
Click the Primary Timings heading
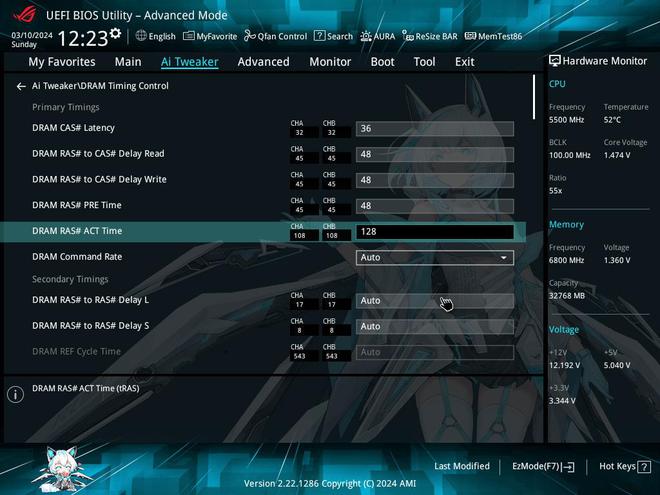[x=66, y=107]
